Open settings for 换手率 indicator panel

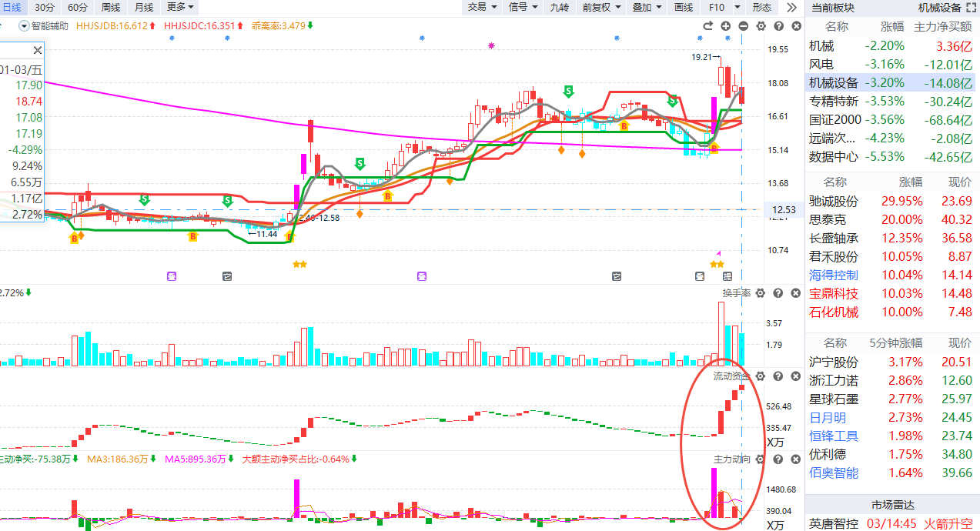click(x=761, y=293)
